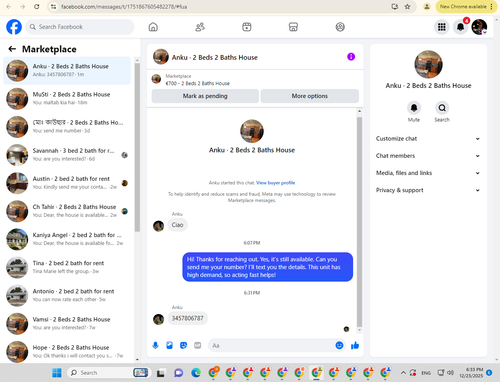Viewport: 500px width, 382px height.
Task: Expand Media, files and links section
Action: [x=428, y=173]
